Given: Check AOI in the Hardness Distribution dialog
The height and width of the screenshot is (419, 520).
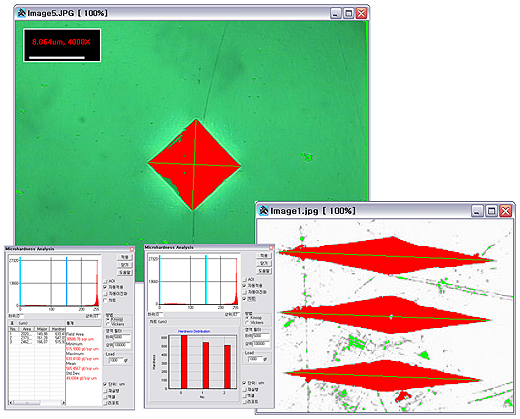Looking at the screenshot, I should (245, 279).
